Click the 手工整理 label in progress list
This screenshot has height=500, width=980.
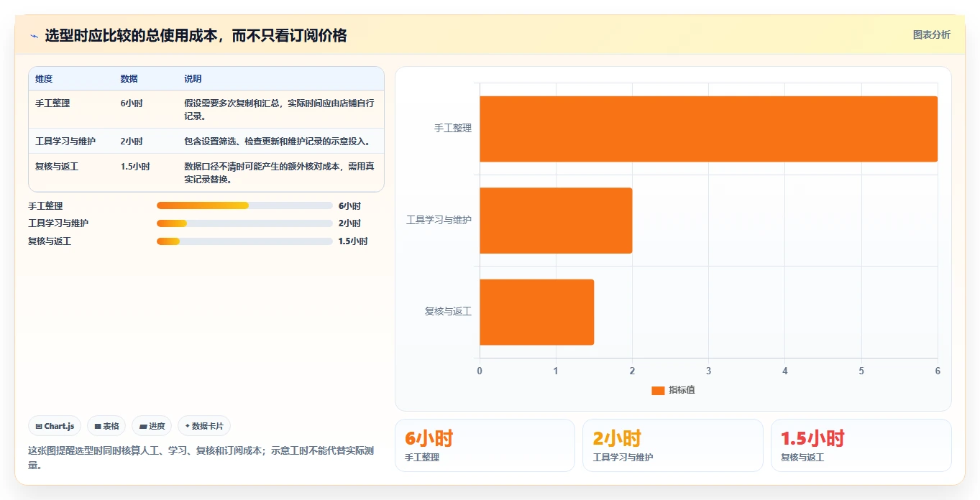pos(45,206)
